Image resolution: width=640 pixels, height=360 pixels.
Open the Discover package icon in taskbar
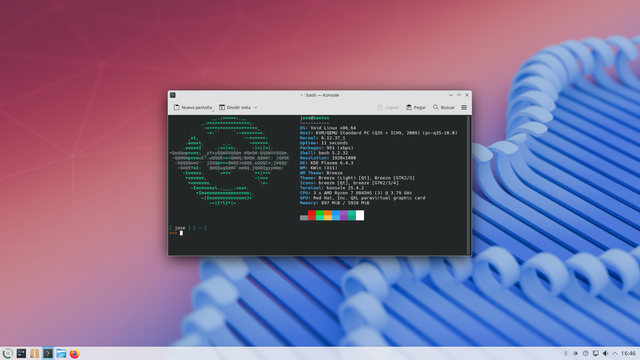35,353
